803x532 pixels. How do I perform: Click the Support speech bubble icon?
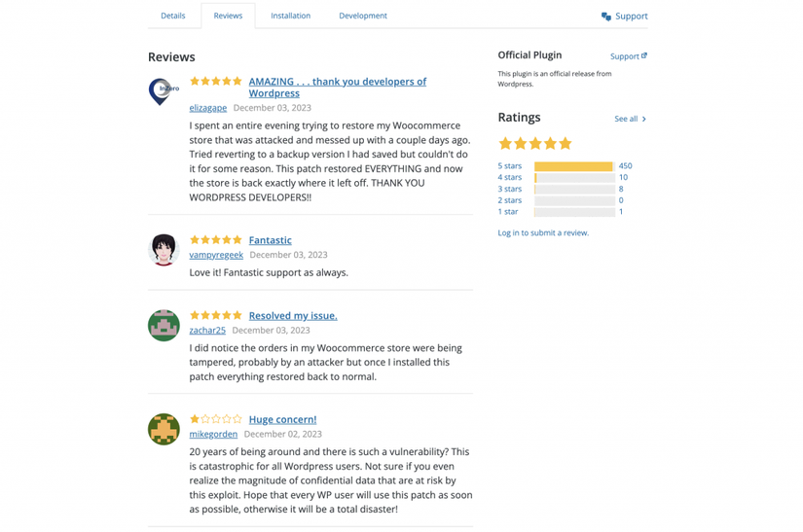pos(606,17)
